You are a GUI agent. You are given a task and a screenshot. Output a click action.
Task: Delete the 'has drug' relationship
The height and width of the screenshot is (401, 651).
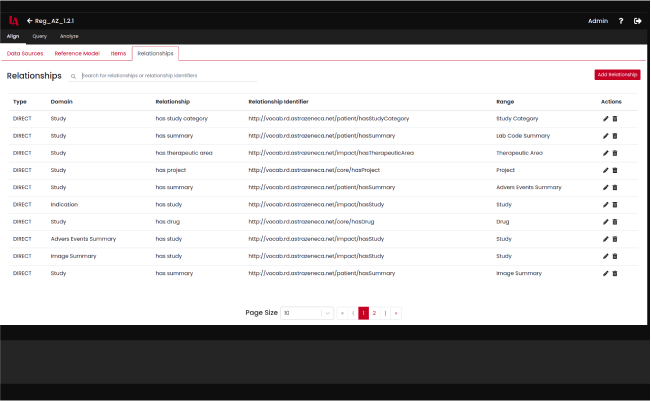click(x=615, y=222)
